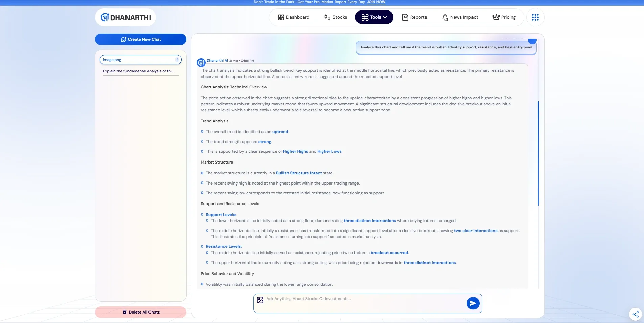Click the Dhanarthi AI avatar icon
The width and height of the screenshot is (644, 323).
(201, 63)
